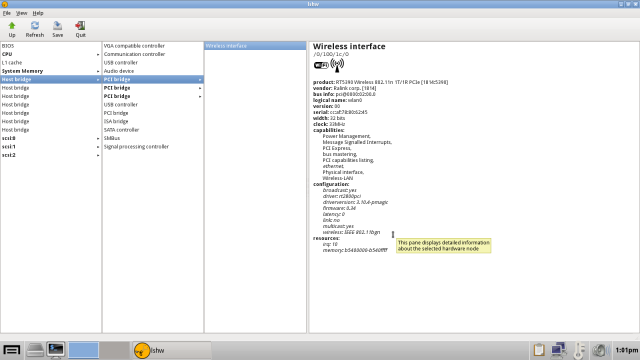
Task: Click the logical name wlan0 line
Action: 337,100
